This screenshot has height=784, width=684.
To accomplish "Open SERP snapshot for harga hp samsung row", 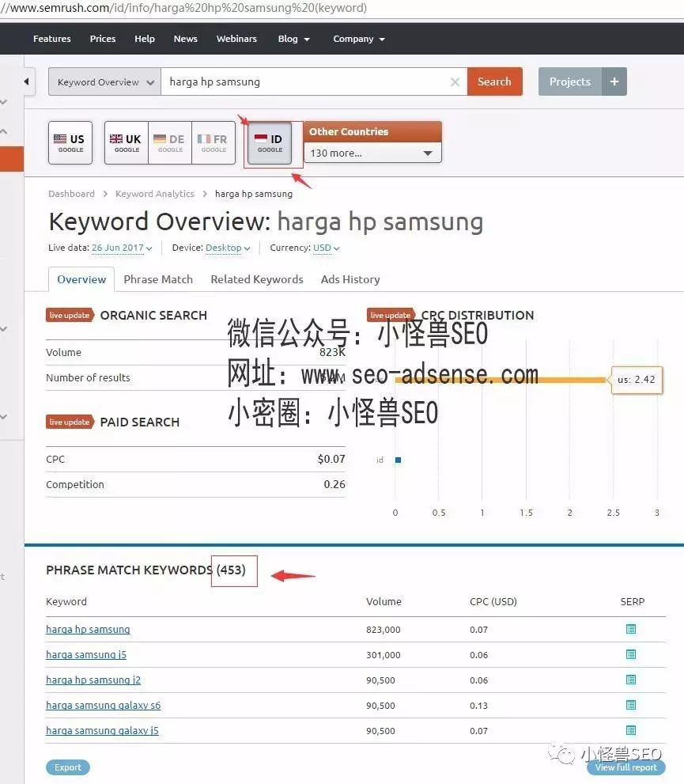I will pyautogui.click(x=630, y=629).
